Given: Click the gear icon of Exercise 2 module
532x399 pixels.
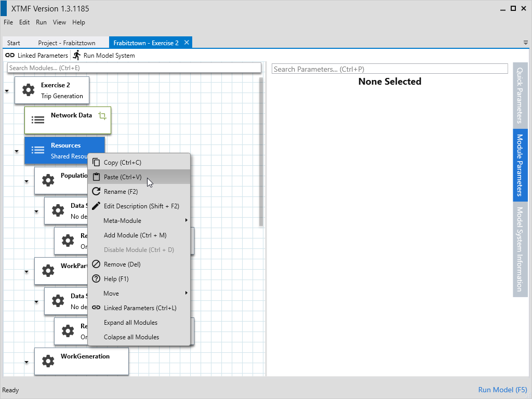Looking at the screenshot, I should [28, 90].
